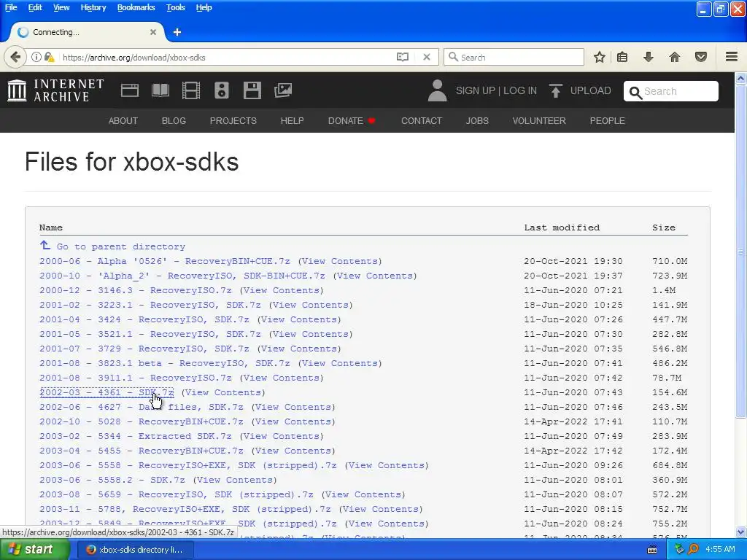Image resolution: width=747 pixels, height=560 pixels.
Task: Go to the Home page icon
Action: [675, 57]
